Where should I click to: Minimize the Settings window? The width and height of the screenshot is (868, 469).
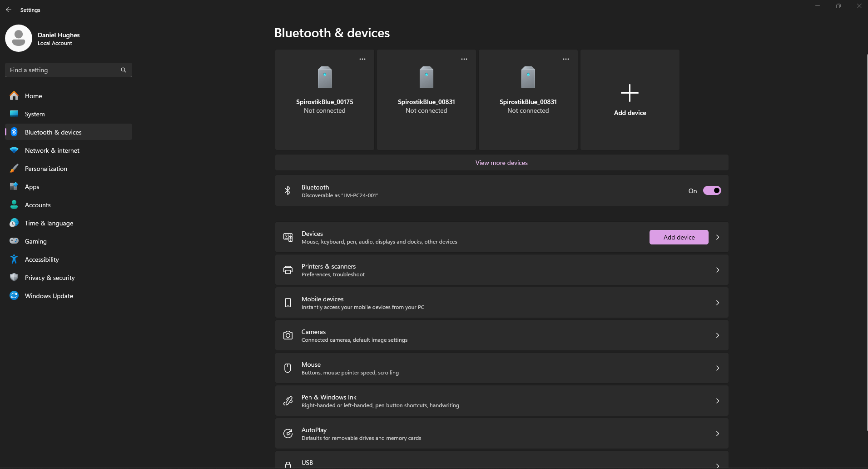point(817,6)
